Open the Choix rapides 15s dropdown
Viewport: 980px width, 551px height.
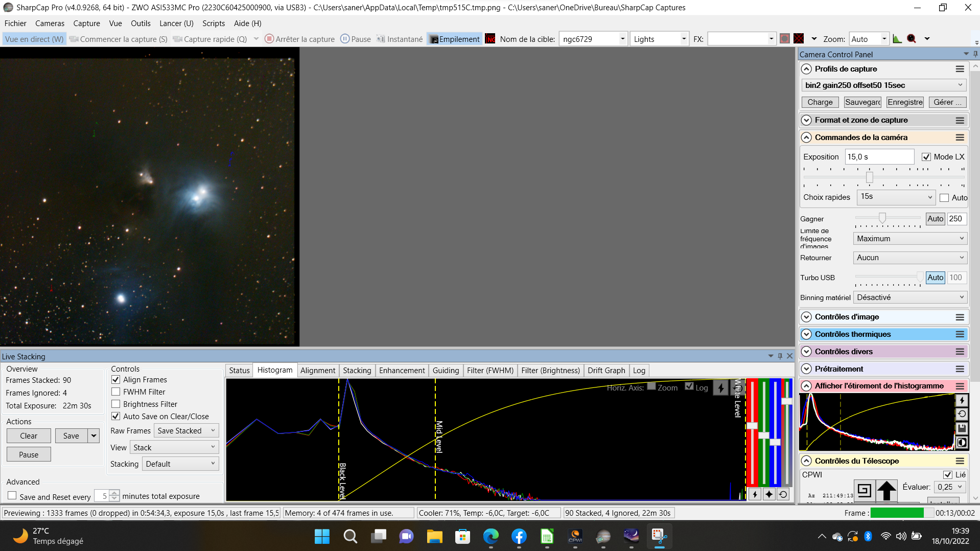click(896, 197)
